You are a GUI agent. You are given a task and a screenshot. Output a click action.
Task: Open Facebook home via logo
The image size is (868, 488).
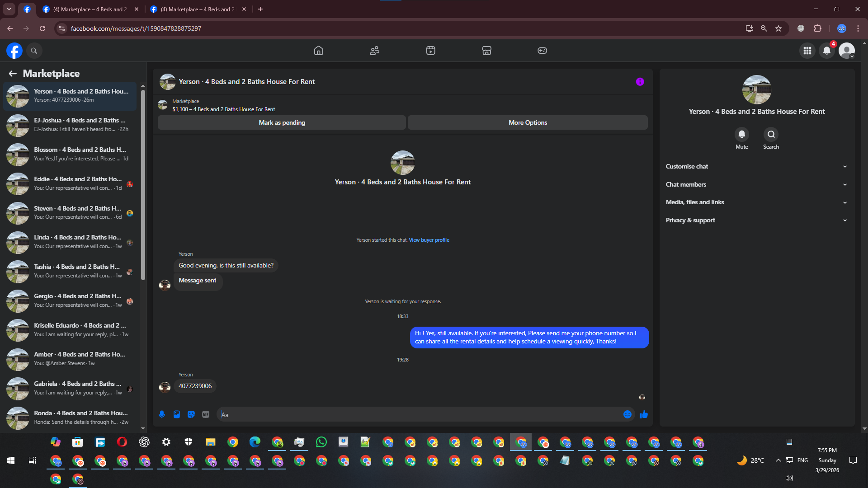pyautogui.click(x=14, y=51)
